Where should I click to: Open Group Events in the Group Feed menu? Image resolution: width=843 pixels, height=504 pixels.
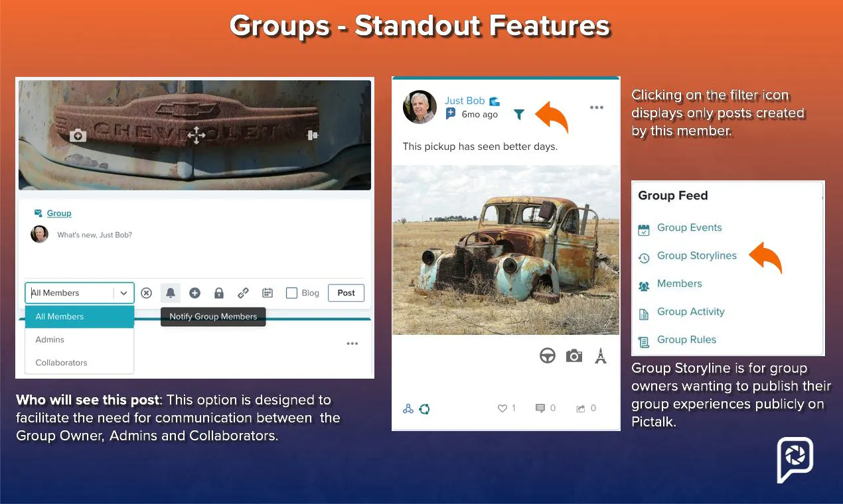point(689,227)
